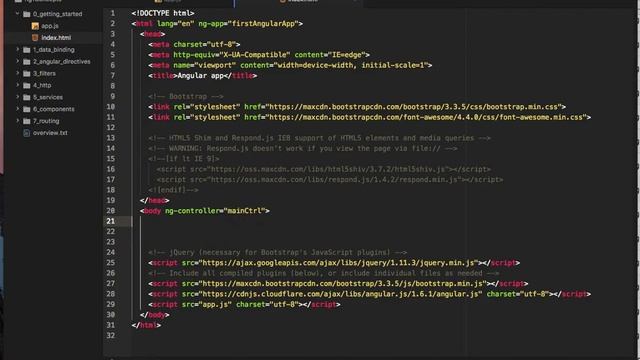This screenshot has width=640, height=360.
Task: Click the jQuery comment on line 24
Action: click(x=278, y=253)
